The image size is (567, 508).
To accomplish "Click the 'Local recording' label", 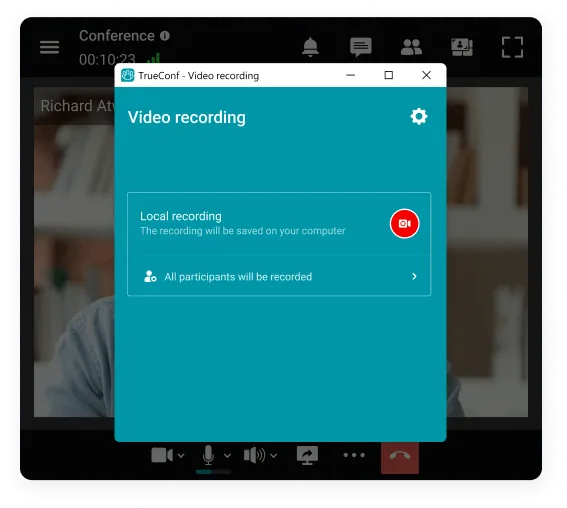I will click(x=180, y=216).
